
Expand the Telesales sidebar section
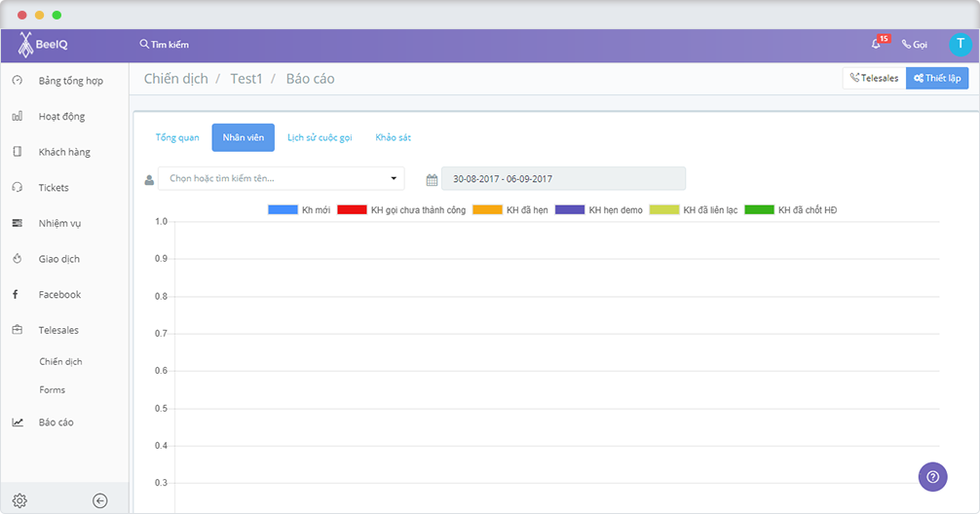[x=58, y=330]
